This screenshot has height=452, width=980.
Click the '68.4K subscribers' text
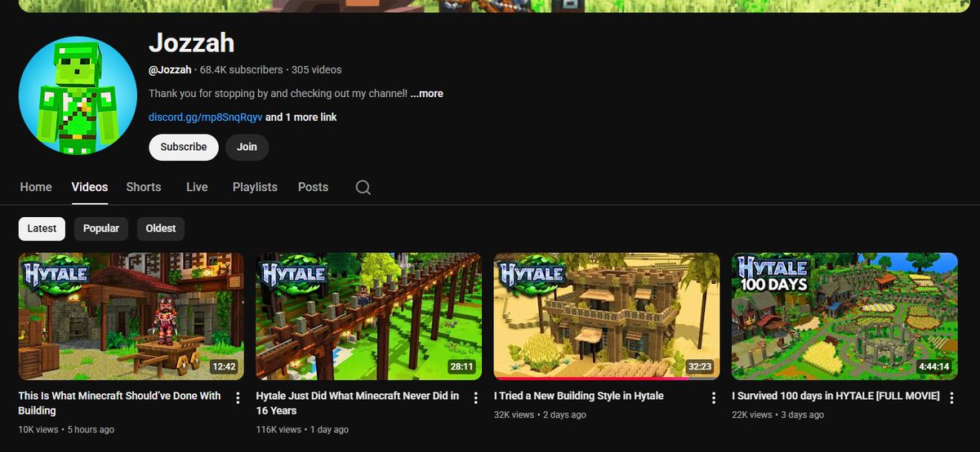(242, 70)
